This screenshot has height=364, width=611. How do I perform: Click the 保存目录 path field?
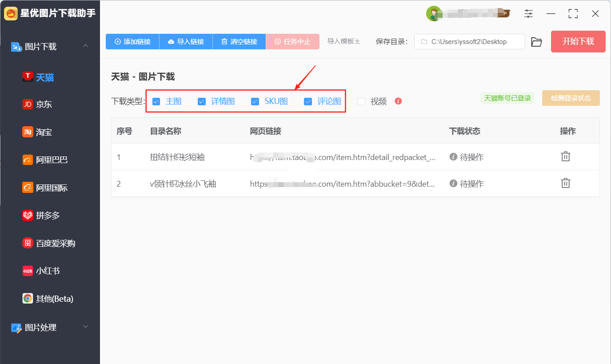tap(470, 42)
